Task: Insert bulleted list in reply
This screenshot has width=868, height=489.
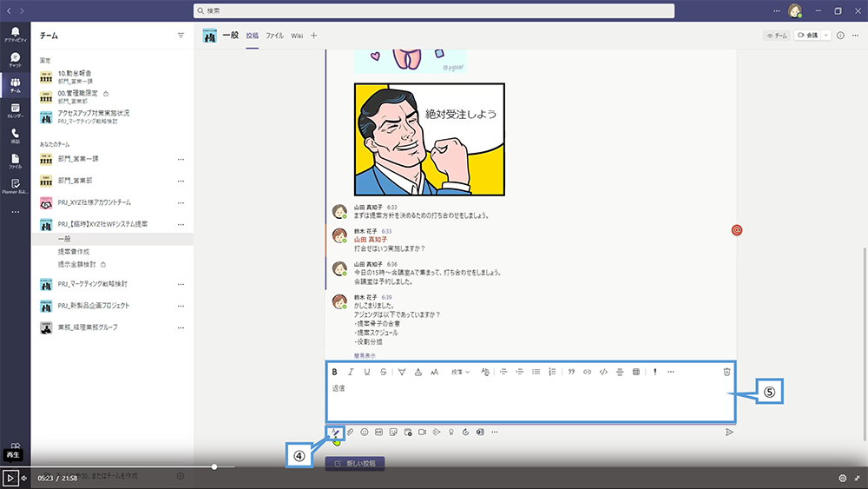Action: (x=536, y=372)
